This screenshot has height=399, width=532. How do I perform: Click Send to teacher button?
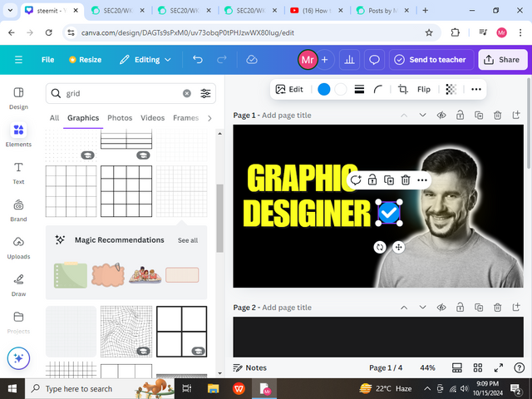[431, 60]
